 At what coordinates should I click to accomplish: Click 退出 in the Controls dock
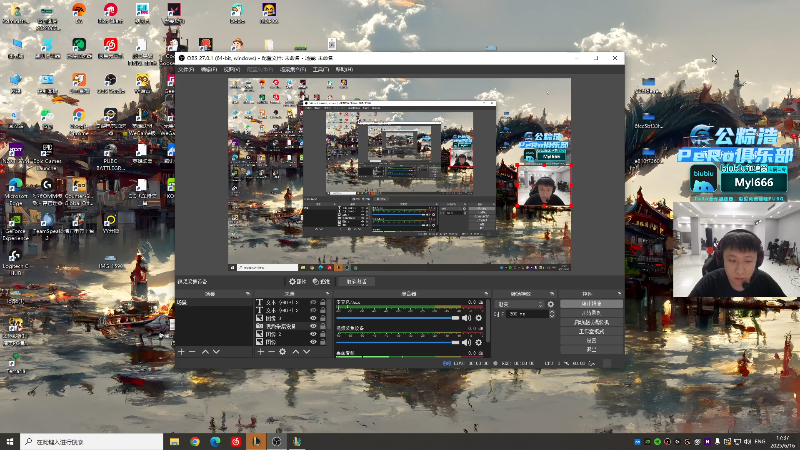point(591,349)
